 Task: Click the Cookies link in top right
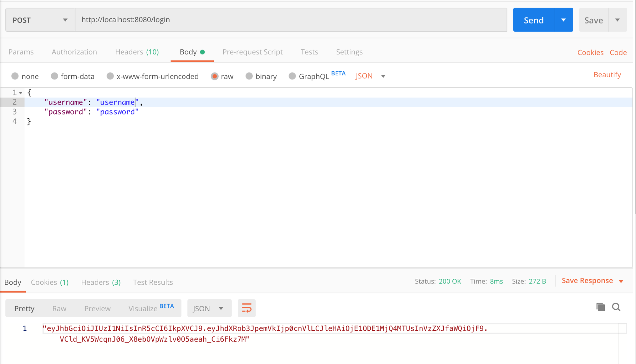591,52
